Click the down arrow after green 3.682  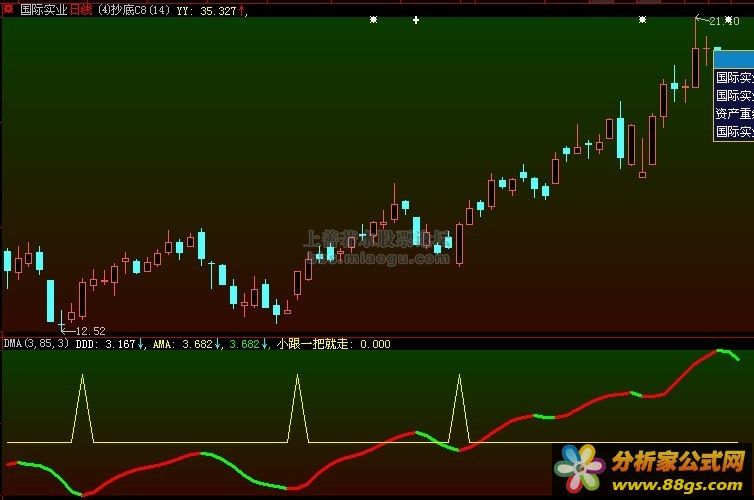(264, 344)
